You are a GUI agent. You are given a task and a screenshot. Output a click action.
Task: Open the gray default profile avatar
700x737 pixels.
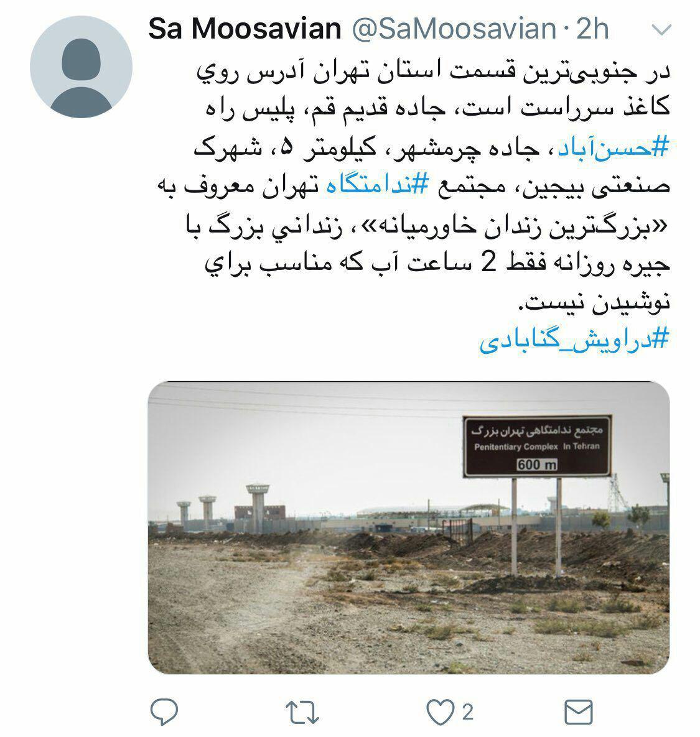click(82, 67)
